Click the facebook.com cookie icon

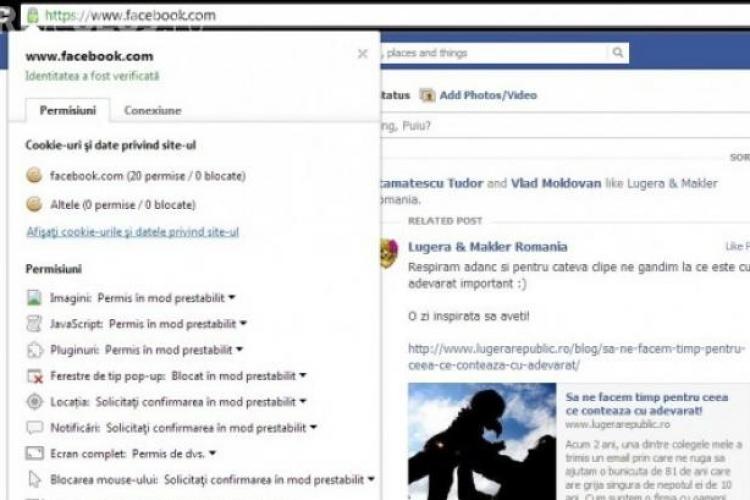coord(34,176)
